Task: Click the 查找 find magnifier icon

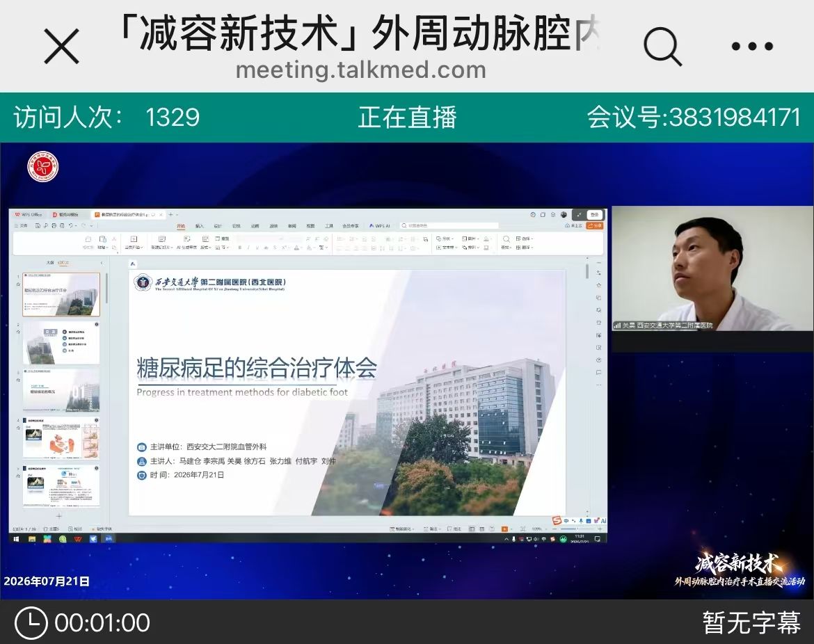Action: (506, 239)
